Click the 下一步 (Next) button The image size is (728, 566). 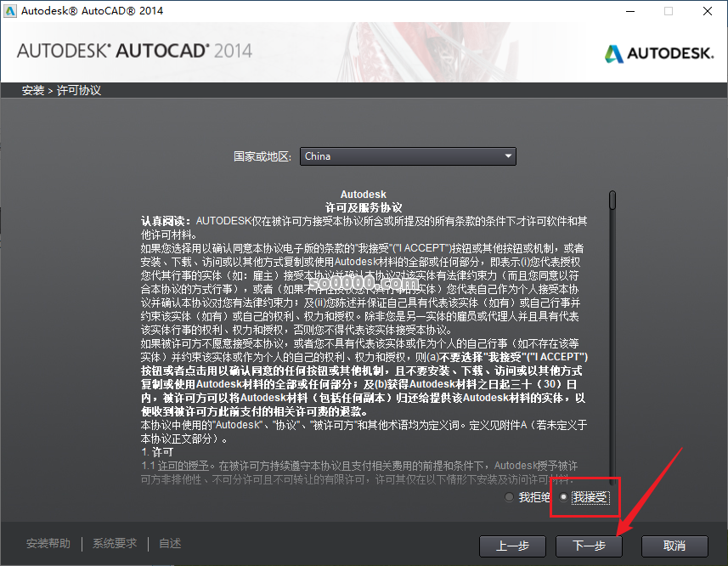pos(589,546)
